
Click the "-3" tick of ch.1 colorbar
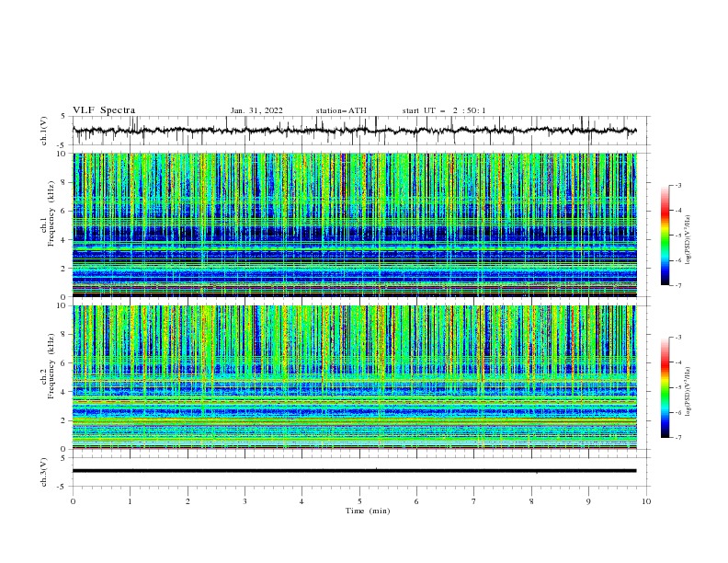click(x=677, y=185)
